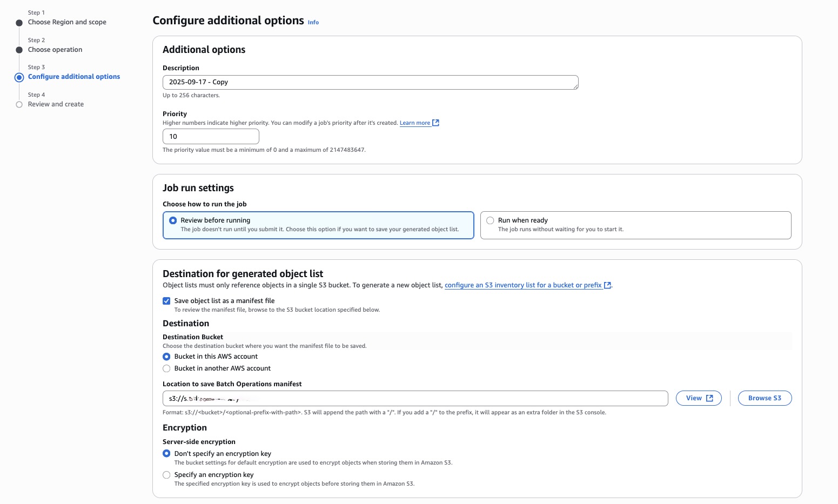
Task: Select Bucket in another AWS account
Action: pyautogui.click(x=166, y=368)
